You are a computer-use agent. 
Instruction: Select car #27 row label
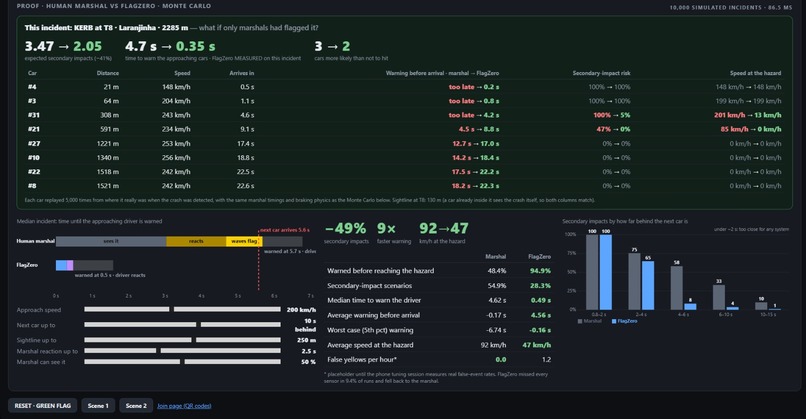(33, 143)
